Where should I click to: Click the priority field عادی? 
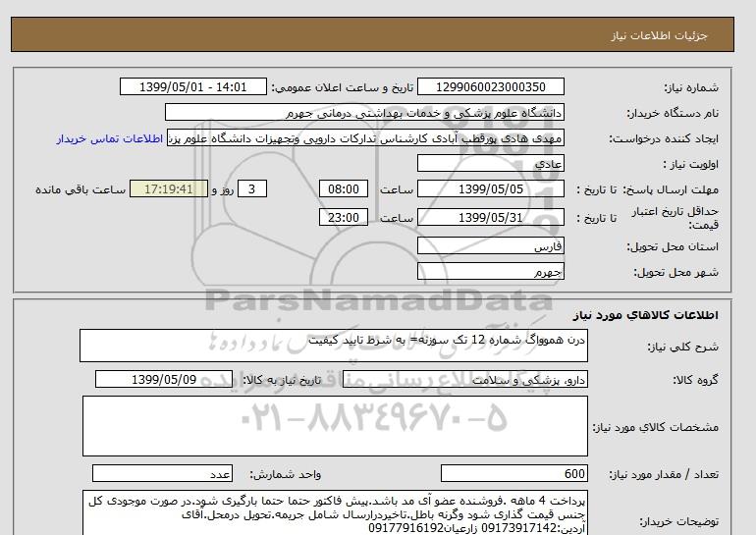click(490, 163)
